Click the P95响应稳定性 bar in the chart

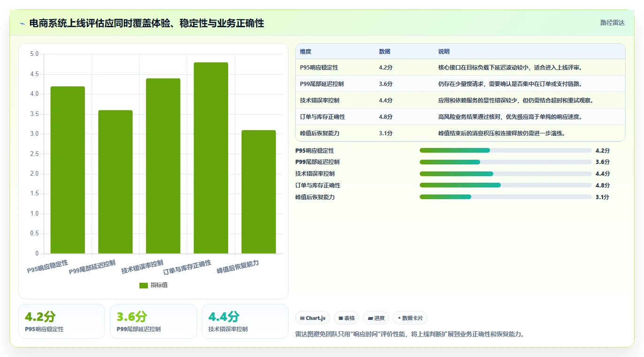[68, 170]
